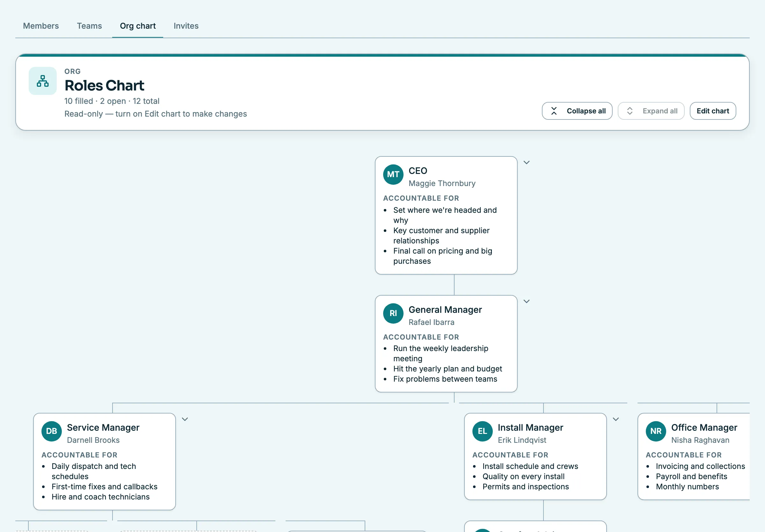Click 'Monthly numbers' bullet

(x=687, y=487)
